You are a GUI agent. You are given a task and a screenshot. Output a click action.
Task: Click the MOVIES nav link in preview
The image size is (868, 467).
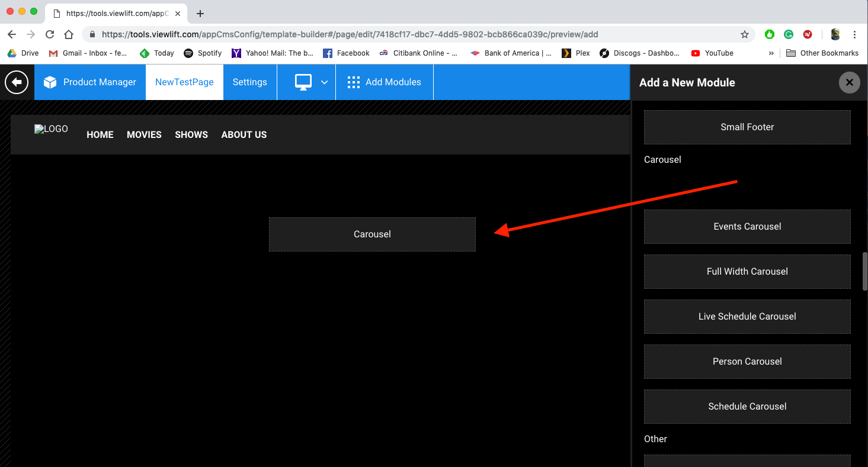[144, 135]
